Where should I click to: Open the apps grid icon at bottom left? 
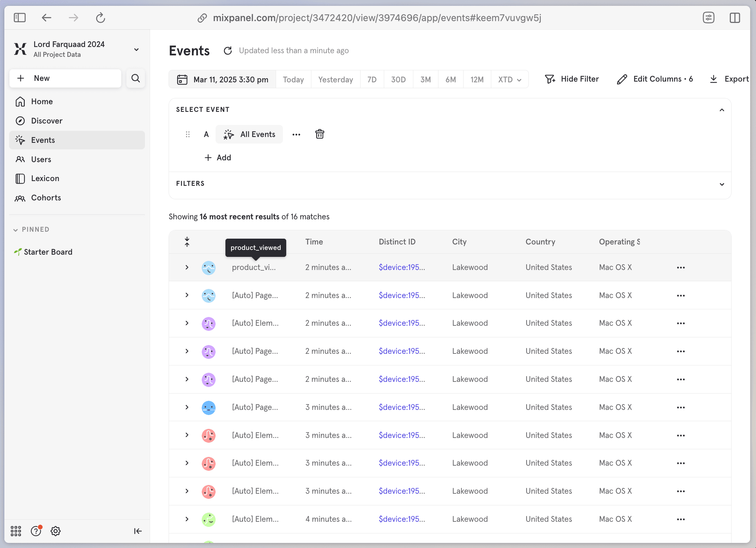click(16, 531)
